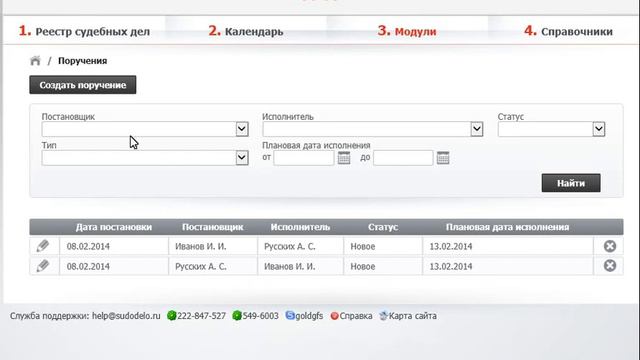Viewport: 640px width, 360px height.
Task: Expand the Статус dropdown
Action: 599,129
